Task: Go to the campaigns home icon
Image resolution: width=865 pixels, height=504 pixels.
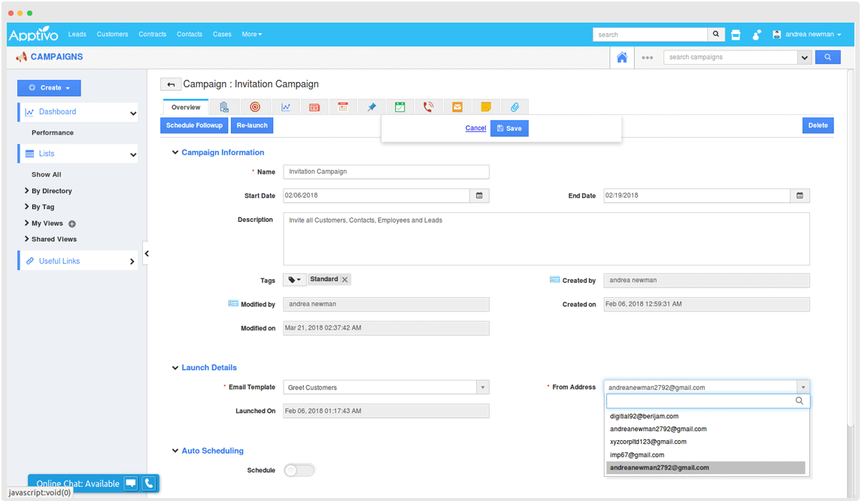Action: [x=622, y=57]
